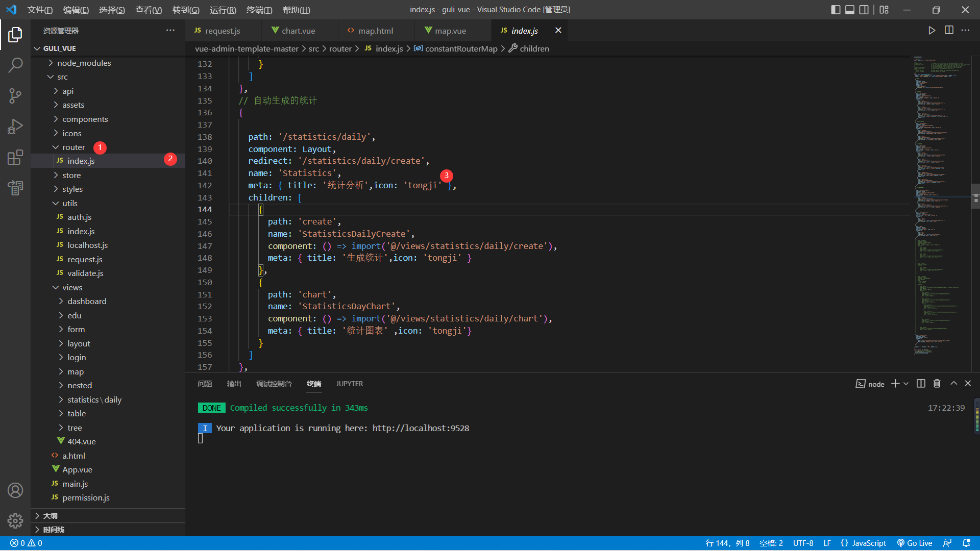Open the 终端(T) menu
This screenshot has height=551, width=980.
(259, 10)
